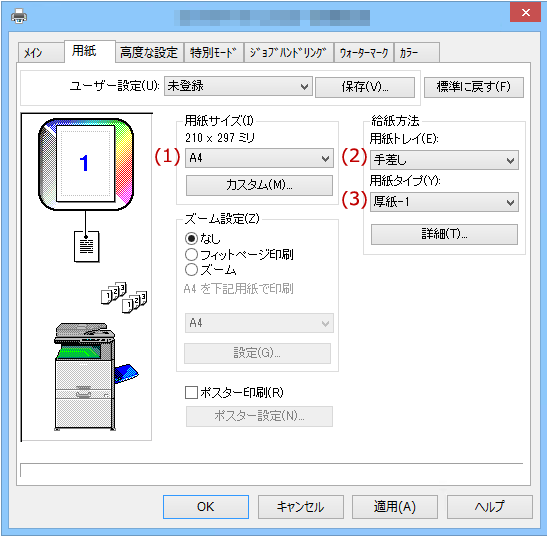This screenshot has height=536, width=547.
Task: Click the page preview thumbnail showing 1
Action: click(x=86, y=164)
